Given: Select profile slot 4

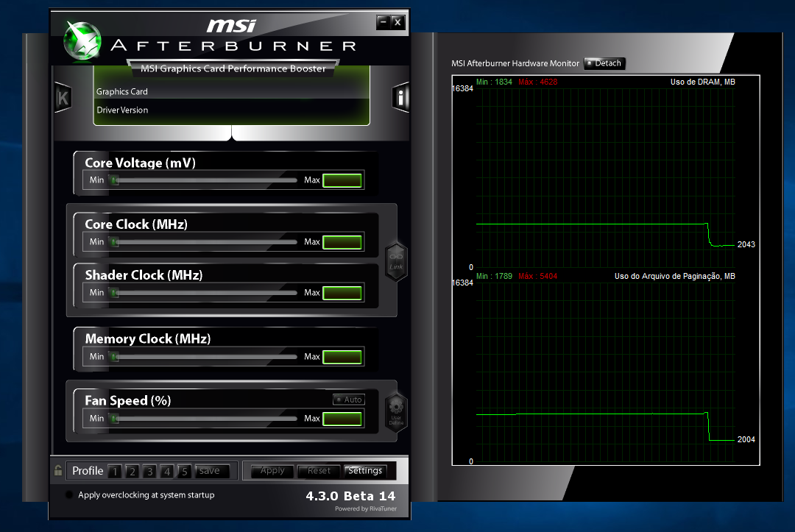Looking at the screenshot, I should [x=167, y=471].
